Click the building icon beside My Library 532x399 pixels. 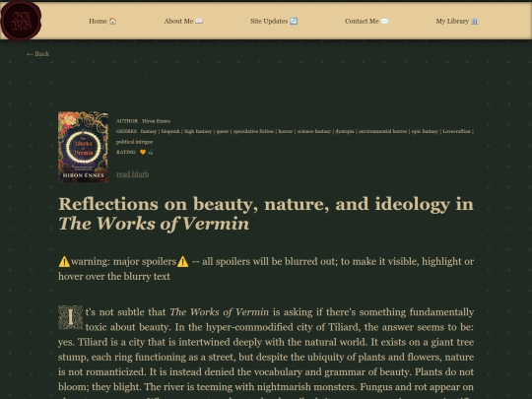tap(475, 21)
